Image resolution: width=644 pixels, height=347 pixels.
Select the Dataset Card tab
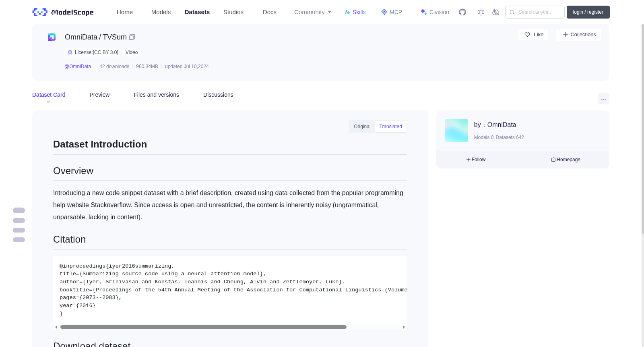click(x=49, y=95)
